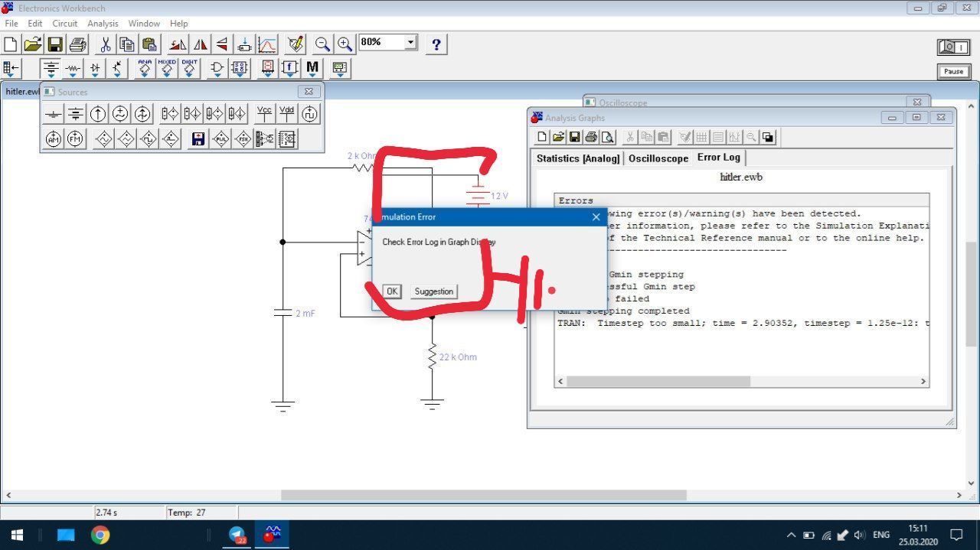Save graph in Analysis Graphs toolbar
The height and width of the screenshot is (550, 980).
574,137
